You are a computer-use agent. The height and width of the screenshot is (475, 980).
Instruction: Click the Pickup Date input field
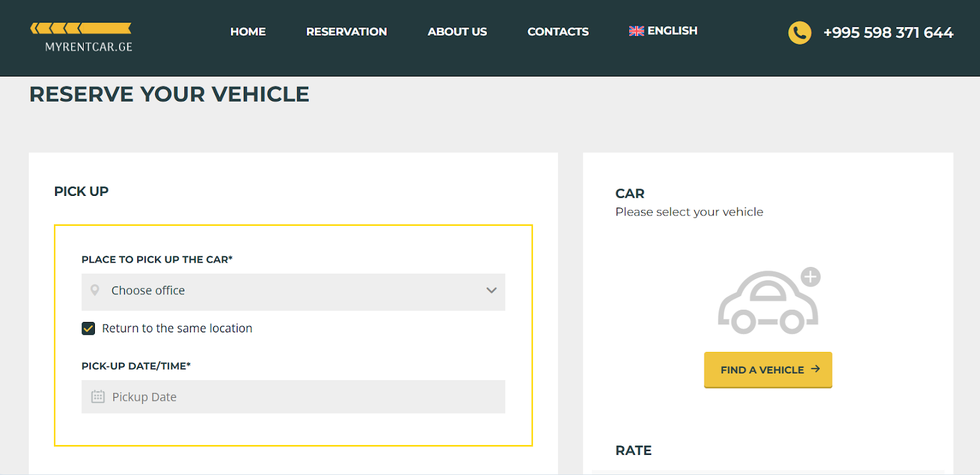[x=293, y=397]
